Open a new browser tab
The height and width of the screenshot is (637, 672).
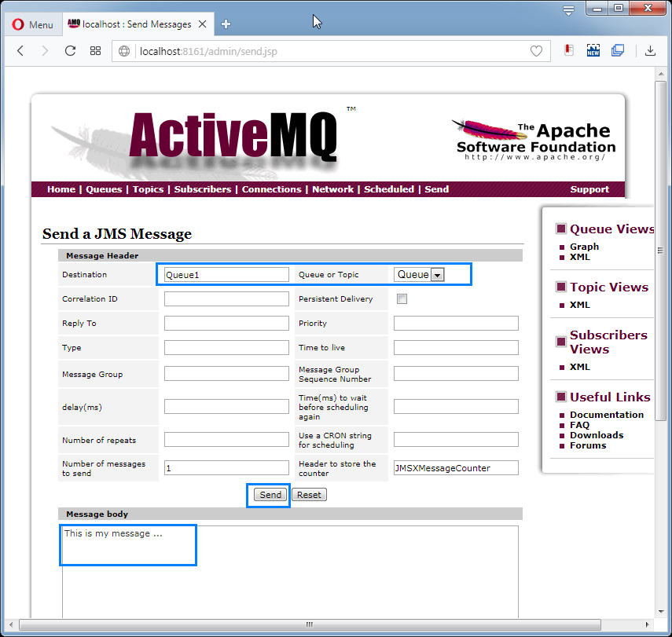point(226,24)
